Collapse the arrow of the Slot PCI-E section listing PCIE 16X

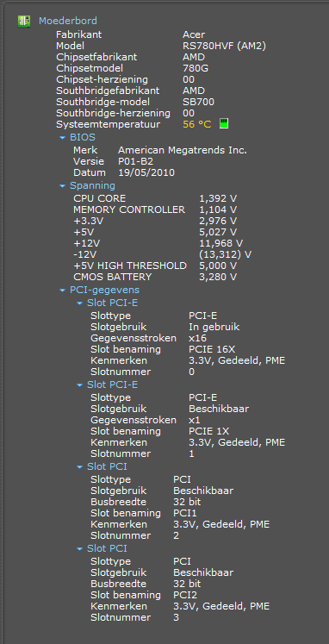pos(79,303)
